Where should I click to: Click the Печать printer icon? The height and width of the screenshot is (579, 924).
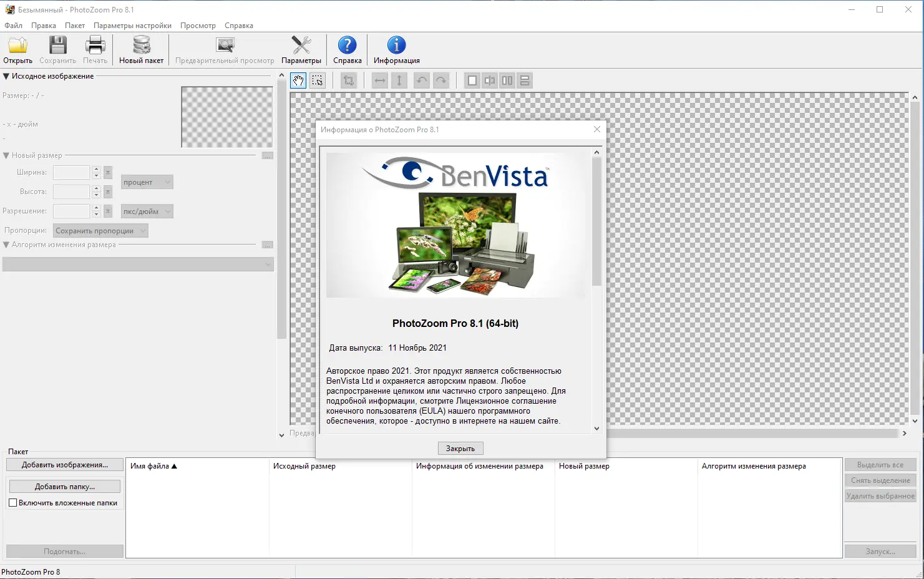[x=95, y=46]
